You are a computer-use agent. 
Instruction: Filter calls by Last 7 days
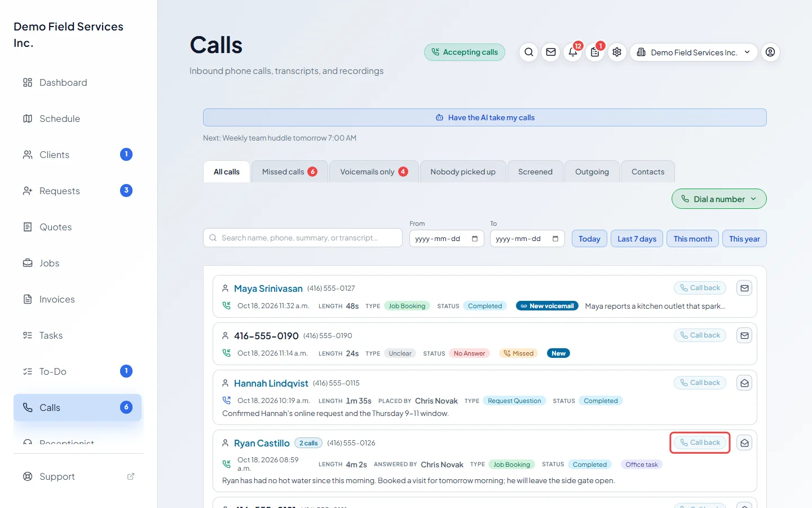tap(637, 239)
